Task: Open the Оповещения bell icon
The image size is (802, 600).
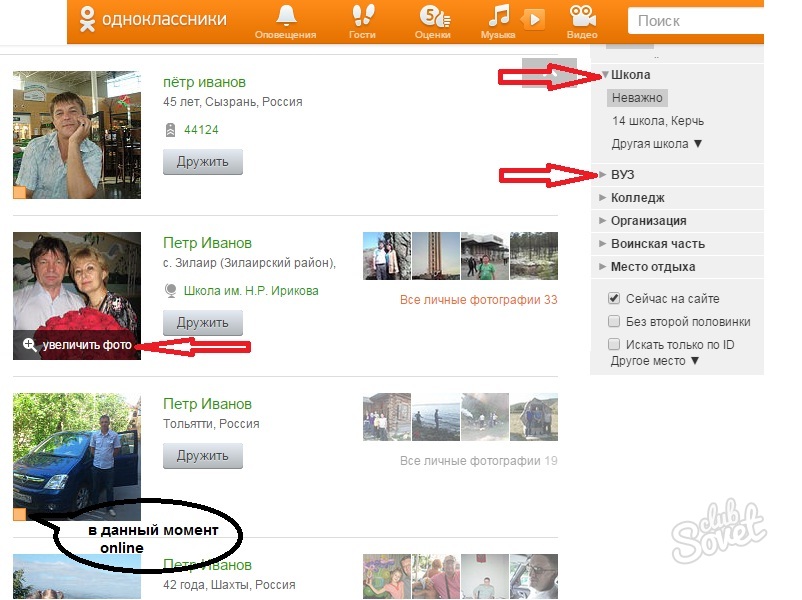Action: coord(285,16)
